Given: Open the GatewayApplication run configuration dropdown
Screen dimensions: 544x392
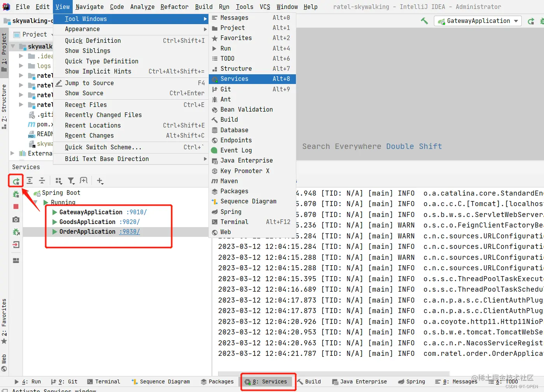Looking at the screenshot, I should click(478, 21).
